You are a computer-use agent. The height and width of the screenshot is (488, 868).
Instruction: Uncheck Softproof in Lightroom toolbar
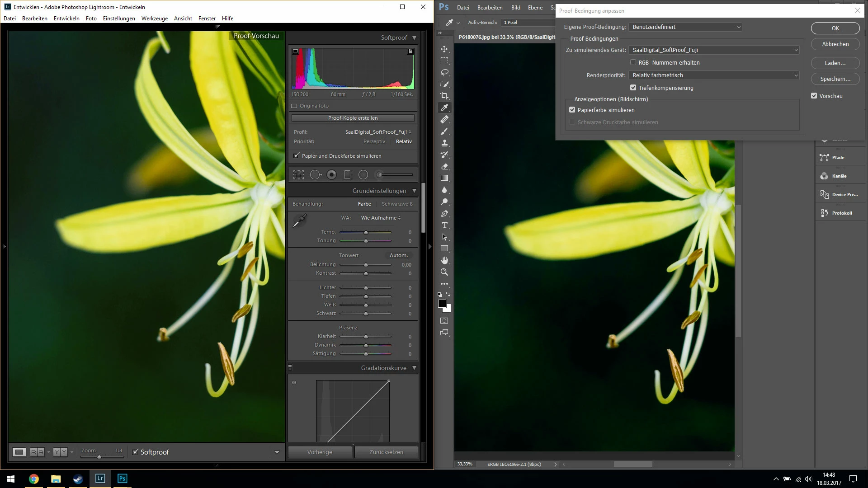coord(135,452)
